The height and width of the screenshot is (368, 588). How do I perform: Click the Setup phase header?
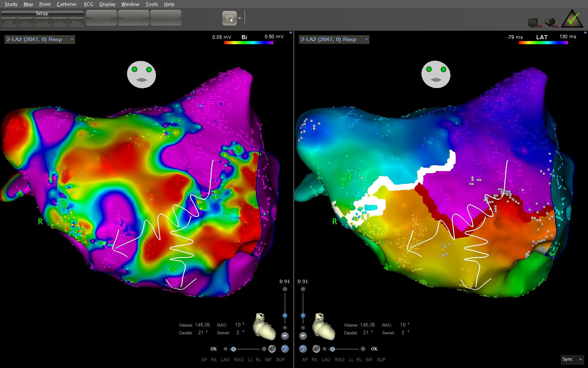click(42, 13)
